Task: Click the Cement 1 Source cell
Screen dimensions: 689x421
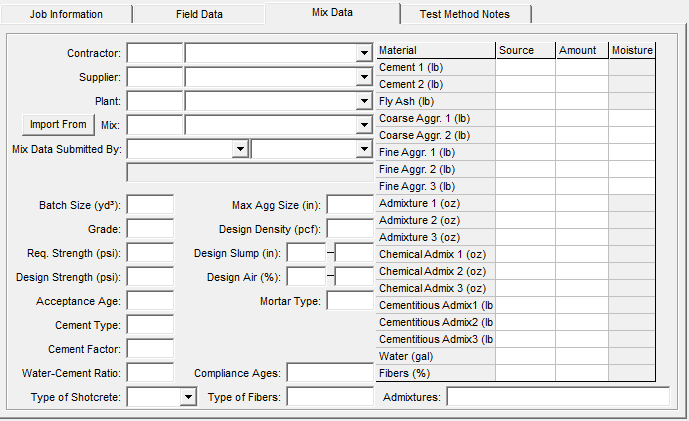Action: [x=525, y=67]
